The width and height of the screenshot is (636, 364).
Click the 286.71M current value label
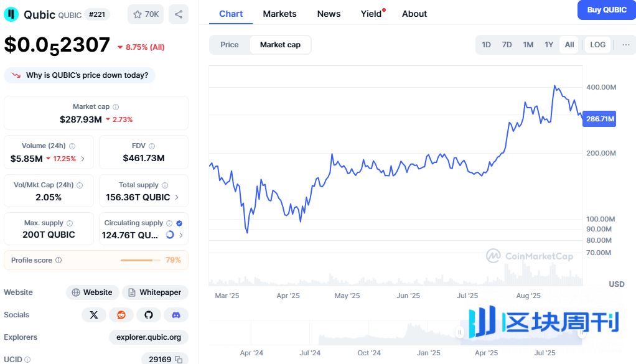point(599,119)
